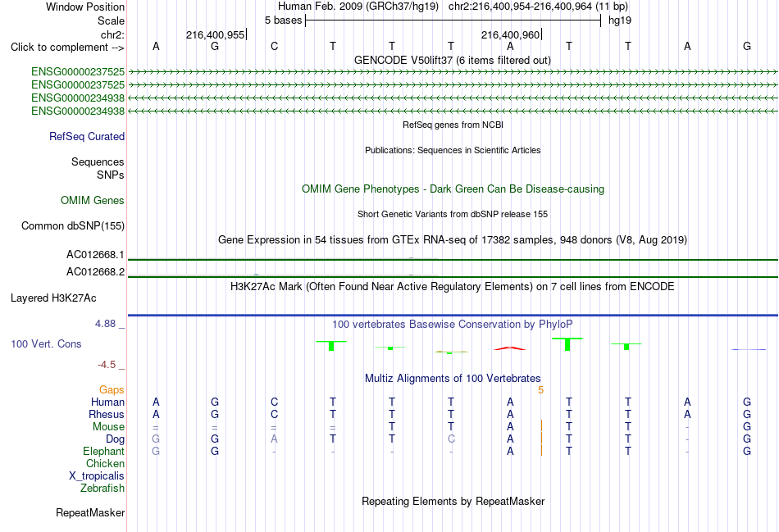The height and width of the screenshot is (532, 779).
Task: Open H3K27Ac Mark ENCODE track title
Action: click(x=453, y=287)
